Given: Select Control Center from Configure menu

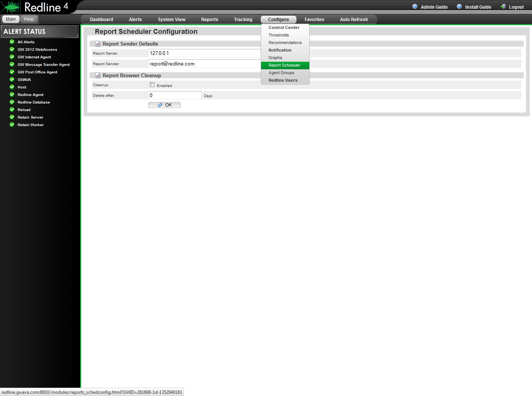Looking at the screenshot, I should click(x=285, y=27).
